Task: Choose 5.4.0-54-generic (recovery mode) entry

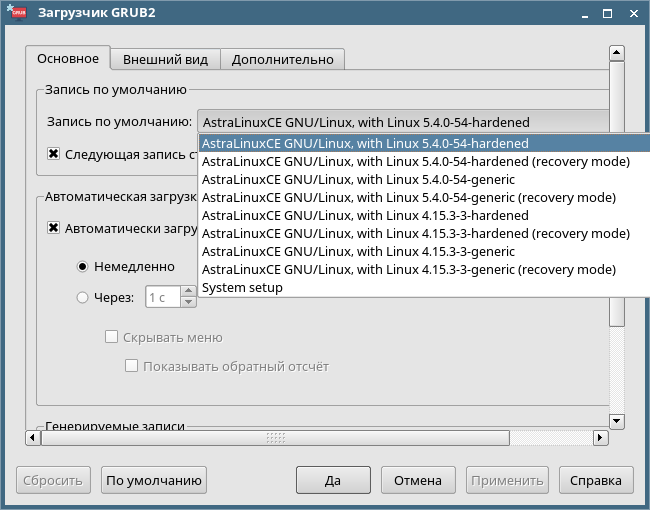Action: (x=424, y=197)
